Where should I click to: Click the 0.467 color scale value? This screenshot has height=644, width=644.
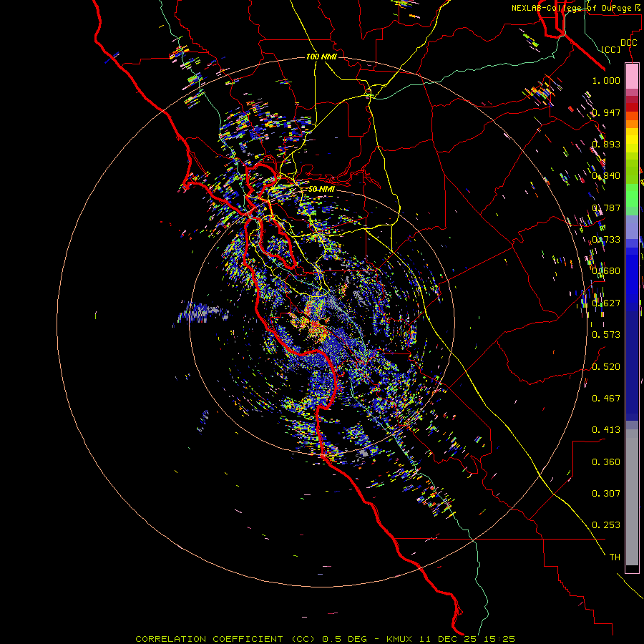tap(606, 399)
